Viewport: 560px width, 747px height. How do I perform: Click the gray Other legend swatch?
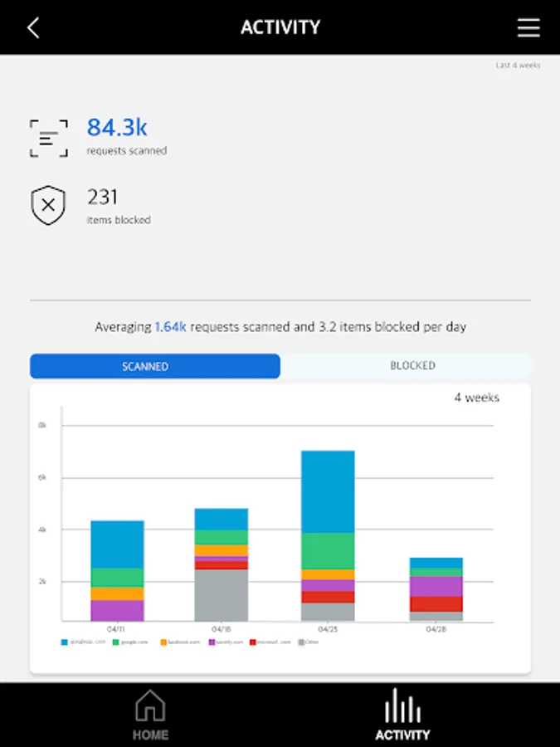301,642
